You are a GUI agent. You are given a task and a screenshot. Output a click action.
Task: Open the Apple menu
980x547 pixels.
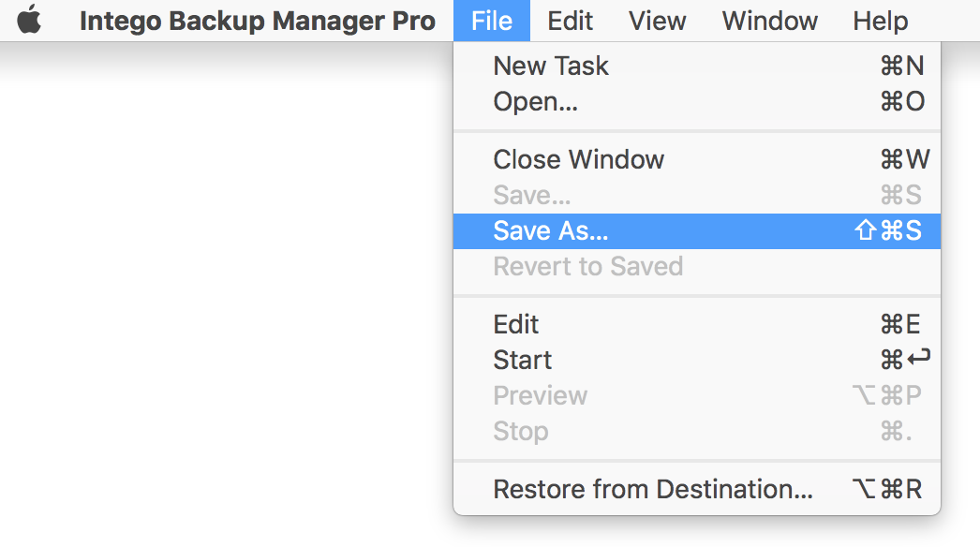point(29,20)
